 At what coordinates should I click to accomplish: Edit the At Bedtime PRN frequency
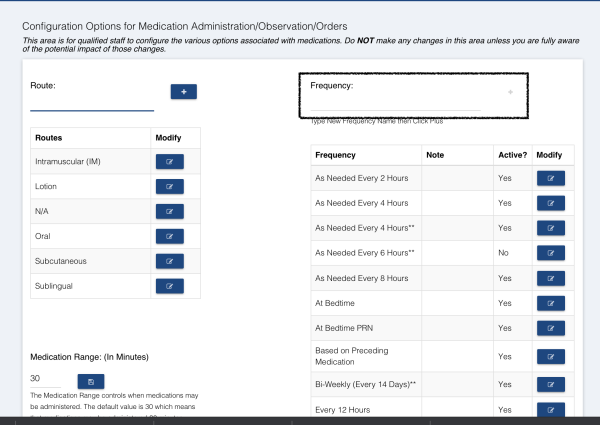tap(550, 328)
